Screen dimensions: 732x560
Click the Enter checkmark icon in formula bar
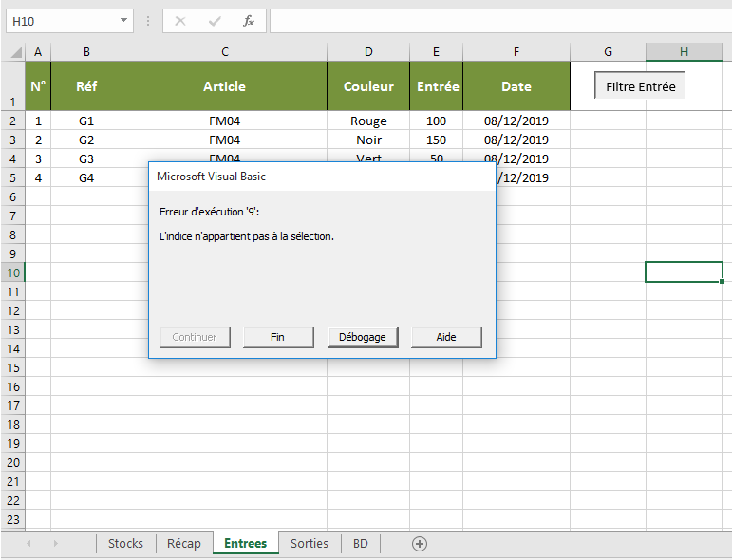pos(215,21)
